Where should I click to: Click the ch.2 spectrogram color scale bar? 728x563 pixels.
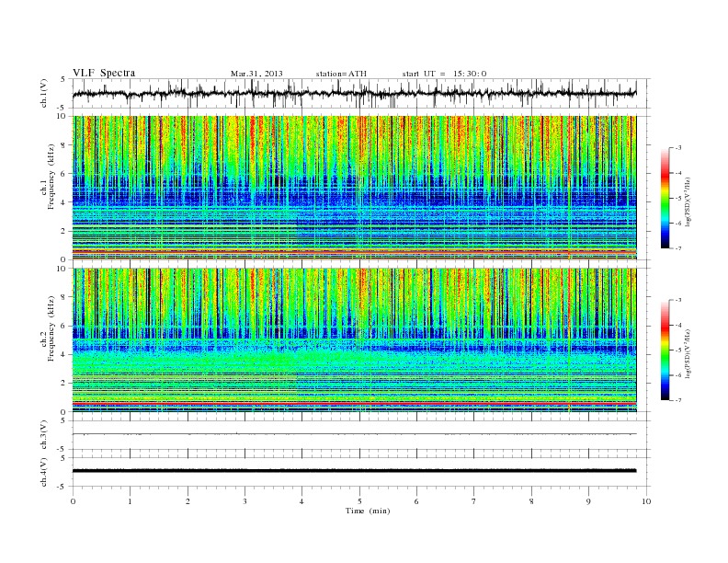665,350
